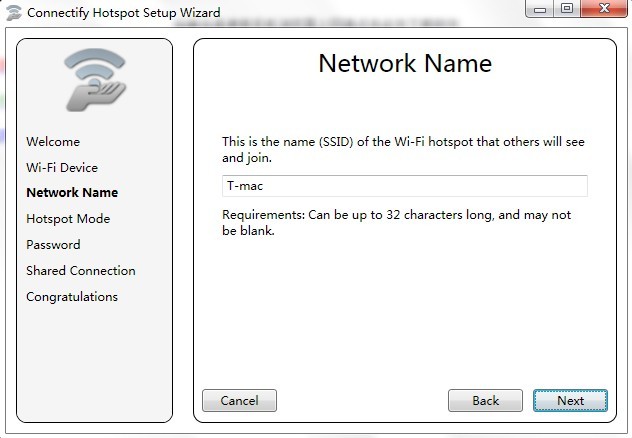Open the Shared Connection step
The image size is (632, 438).
tap(81, 271)
